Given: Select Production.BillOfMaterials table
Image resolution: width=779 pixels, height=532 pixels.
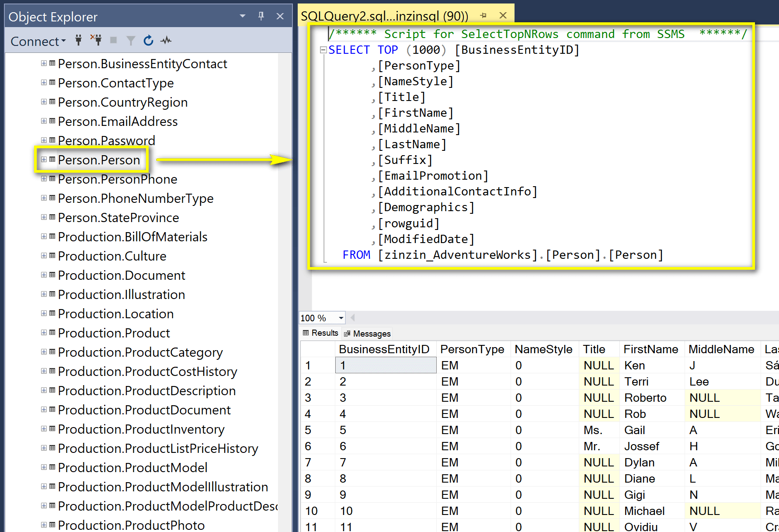Looking at the screenshot, I should (x=133, y=237).
